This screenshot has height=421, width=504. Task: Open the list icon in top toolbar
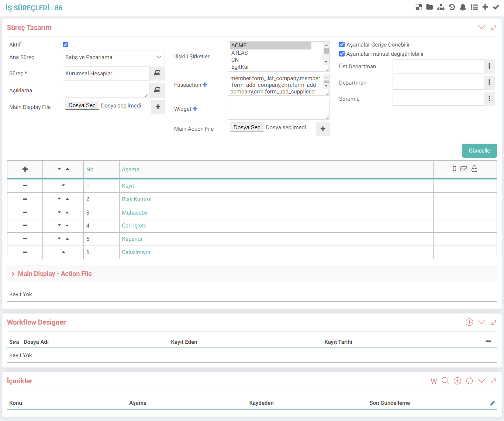pos(474,7)
